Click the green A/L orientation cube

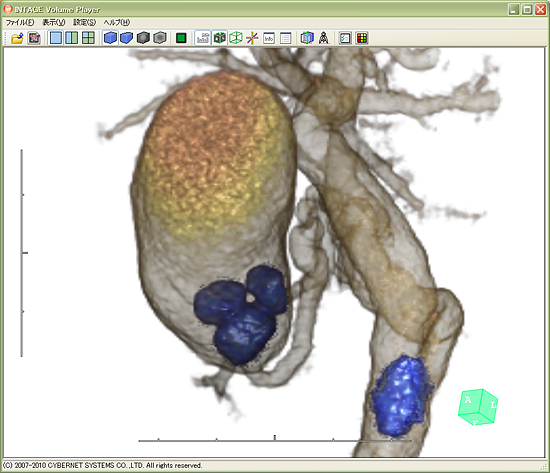(x=478, y=407)
